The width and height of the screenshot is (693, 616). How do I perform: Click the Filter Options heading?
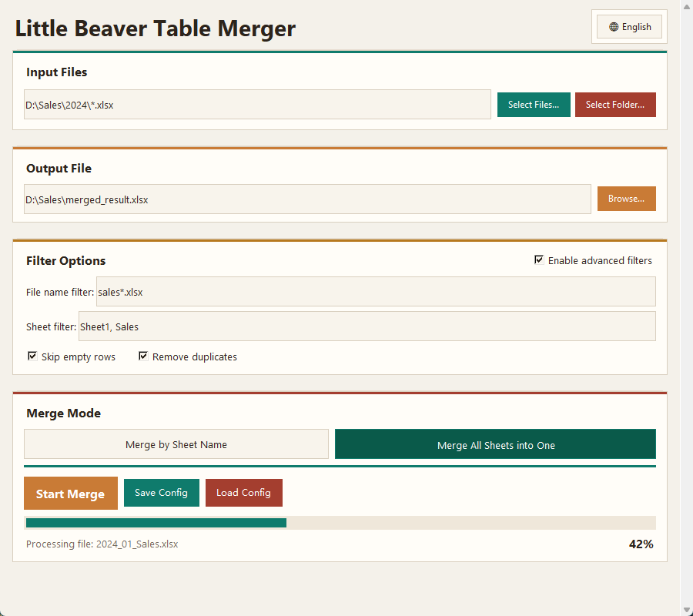(x=66, y=261)
